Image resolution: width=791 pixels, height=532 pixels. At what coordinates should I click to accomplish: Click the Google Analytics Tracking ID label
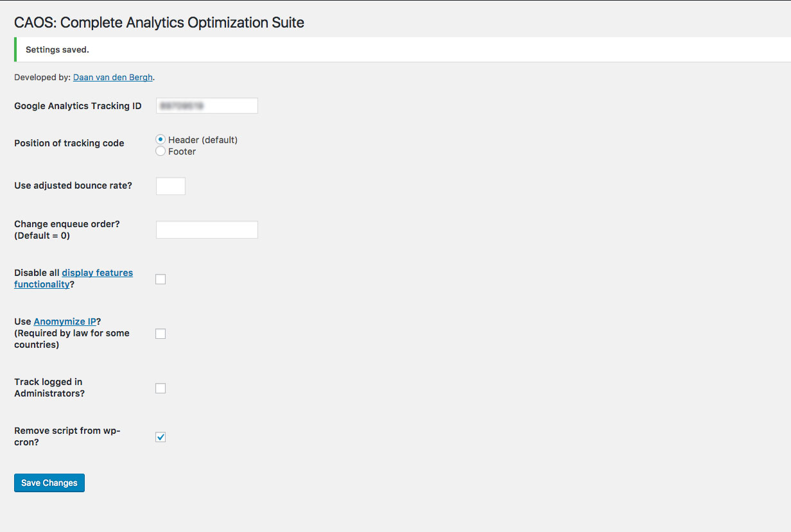pos(78,106)
